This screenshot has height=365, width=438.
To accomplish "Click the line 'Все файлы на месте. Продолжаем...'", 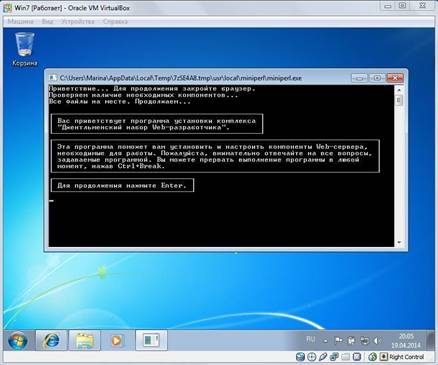I will [120, 101].
